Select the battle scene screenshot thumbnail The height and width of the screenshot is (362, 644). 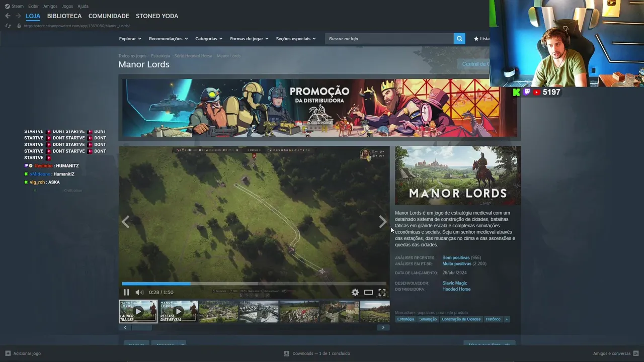click(x=299, y=311)
